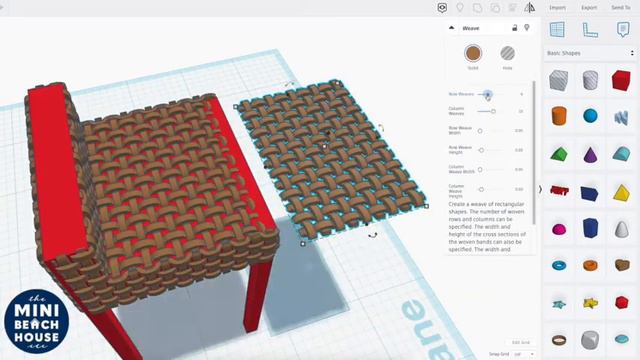This screenshot has height=360, width=640.
Task: Pick the green Roof shape
Action: point(559,154)
